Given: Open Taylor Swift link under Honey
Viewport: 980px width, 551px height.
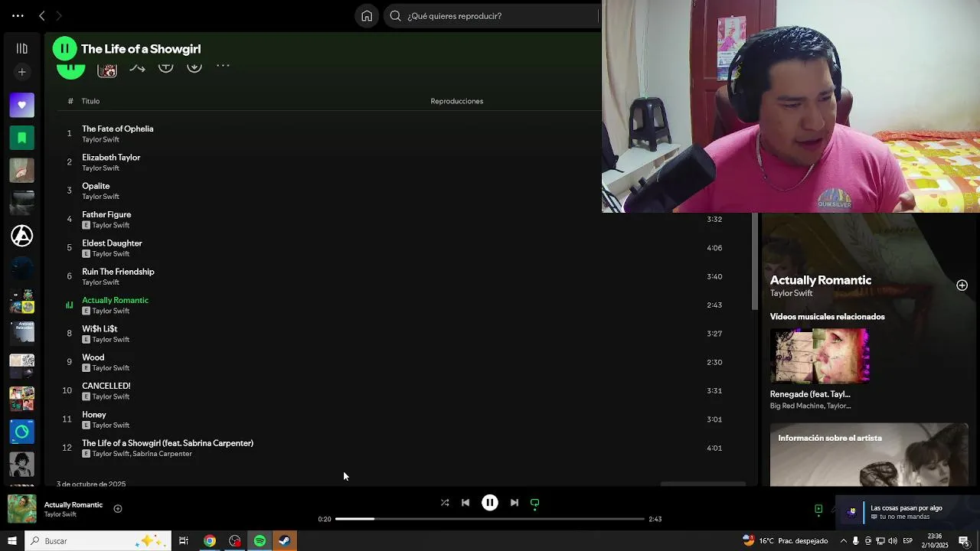Looking at the screenshot, I should tap(111, 425).
